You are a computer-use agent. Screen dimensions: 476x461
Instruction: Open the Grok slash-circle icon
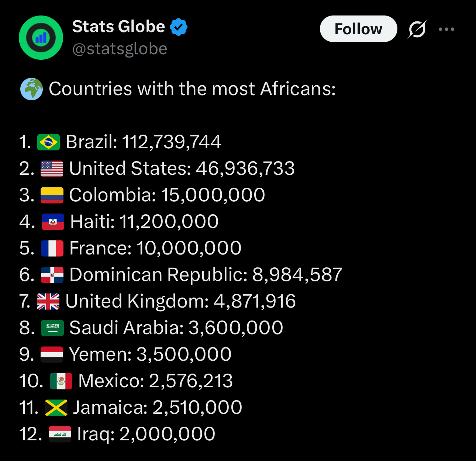pos(417,29)
